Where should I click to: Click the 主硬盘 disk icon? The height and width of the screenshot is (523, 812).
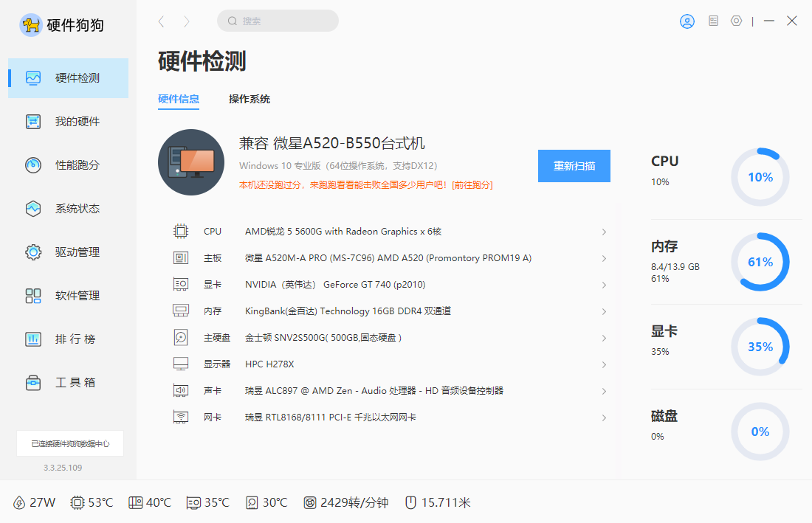181,337
